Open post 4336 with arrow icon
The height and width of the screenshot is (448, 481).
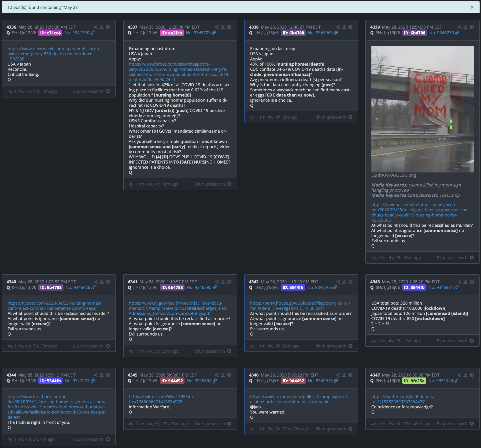click(108, 27)
